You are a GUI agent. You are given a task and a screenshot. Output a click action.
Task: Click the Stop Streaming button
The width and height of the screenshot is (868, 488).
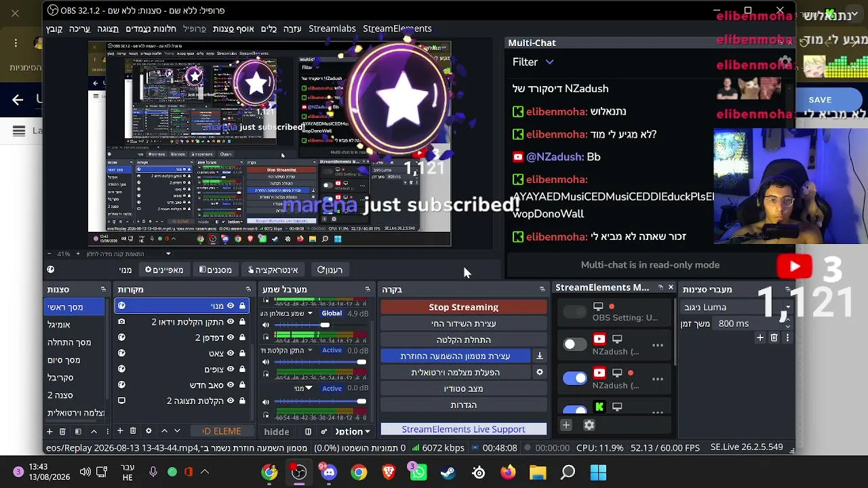point(463,307)
